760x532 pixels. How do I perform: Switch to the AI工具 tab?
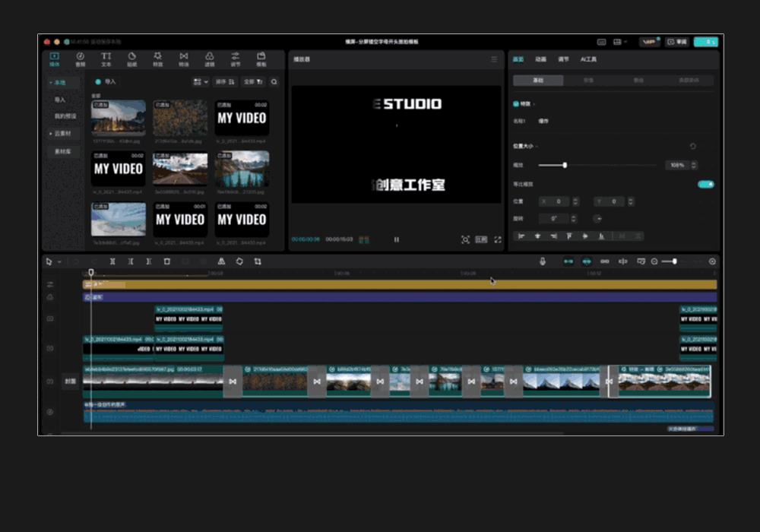pos(588,59)
